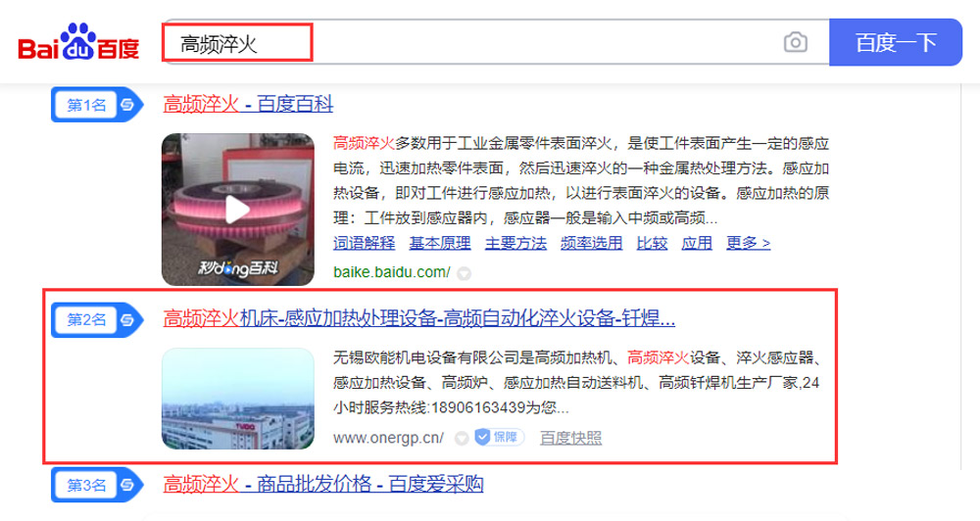980x521 pixels.
Task: Click the Baidu logo
Action: pos(78,42)
